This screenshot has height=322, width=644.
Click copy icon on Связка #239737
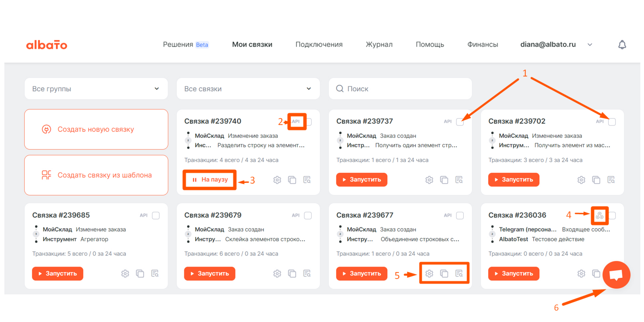[x=444, y=180]
